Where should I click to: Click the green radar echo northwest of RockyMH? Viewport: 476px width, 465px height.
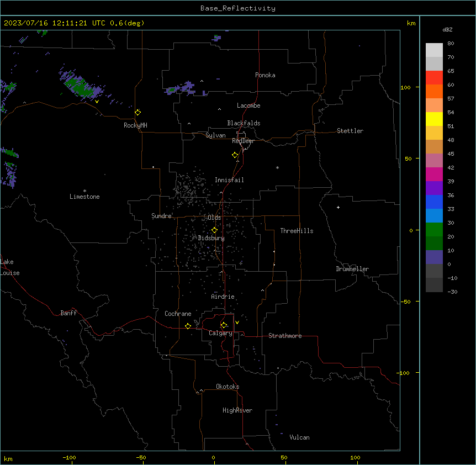tap(80, 85)
